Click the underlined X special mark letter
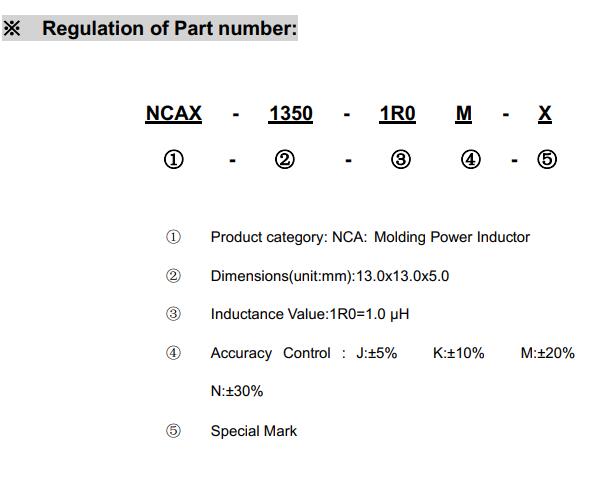The image size is (612, 490). point(545,114)
